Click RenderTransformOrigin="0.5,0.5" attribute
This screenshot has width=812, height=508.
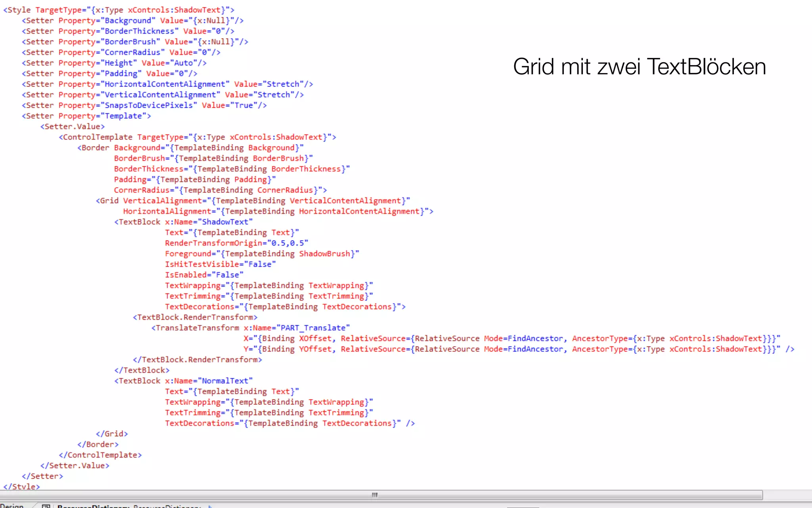pos(237,243)
